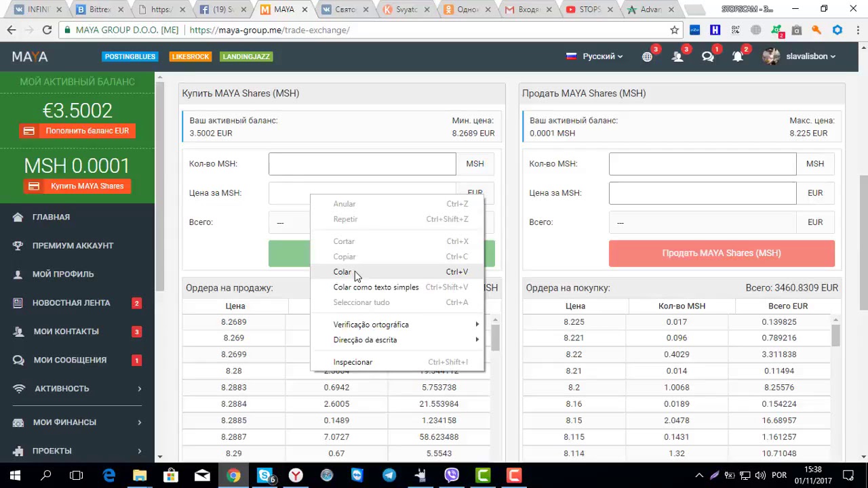Expand Verificação ortográfica submenu
This screenshot has height=488, width=868.
(397, 325)
